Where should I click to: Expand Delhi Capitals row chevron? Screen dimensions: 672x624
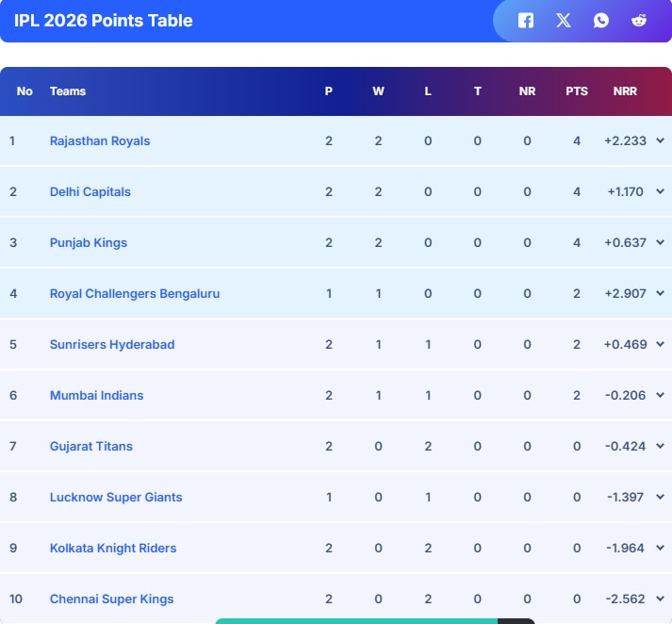660,191
